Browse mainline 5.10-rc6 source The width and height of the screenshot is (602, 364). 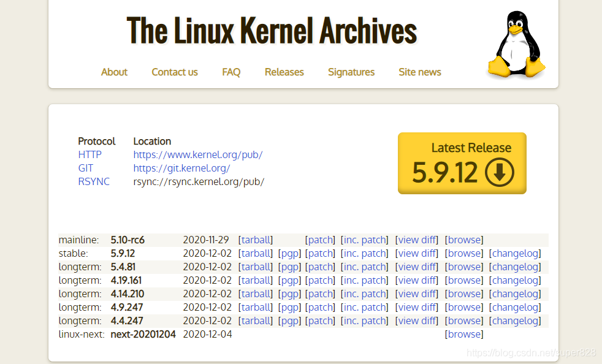tap(464, 240)
